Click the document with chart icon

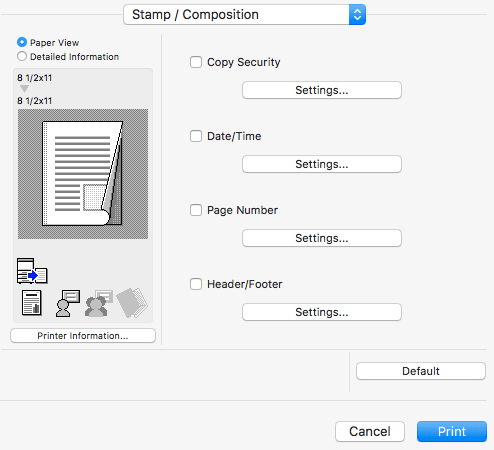(32, 303)
